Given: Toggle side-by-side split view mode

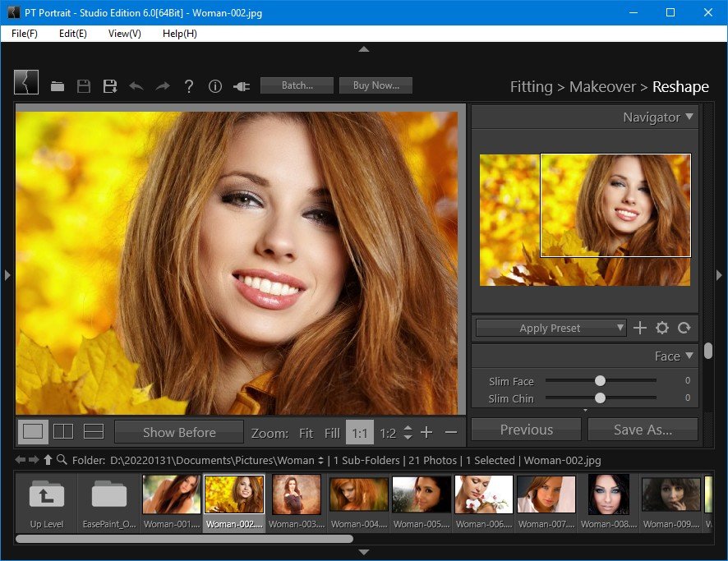Looking at the screenshot, I should 63,432.
